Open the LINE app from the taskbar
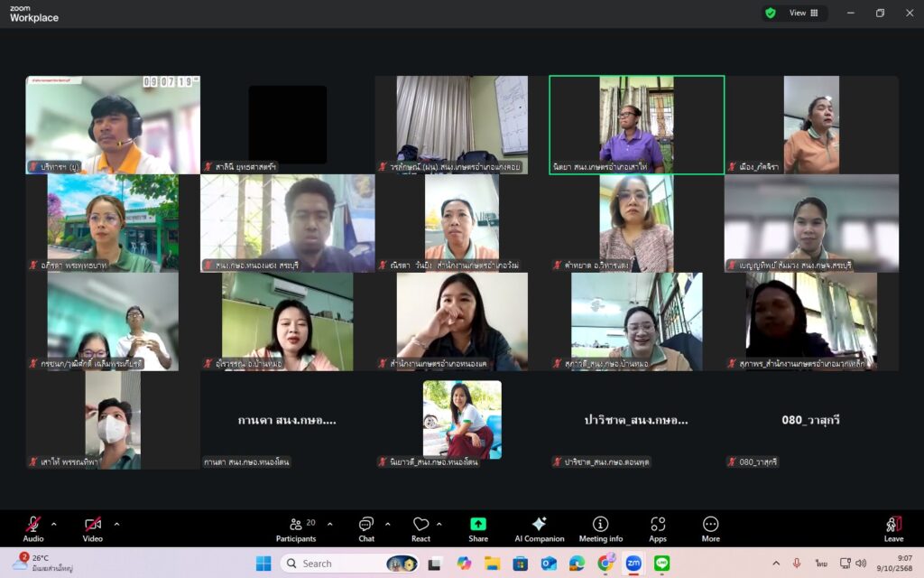Viewport: 924px width, 578px height. pos(662,564)
